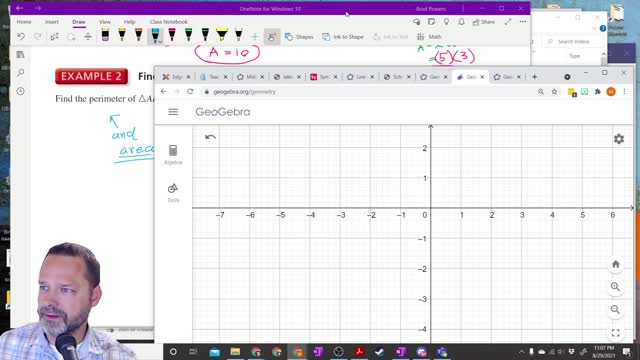The image size is (640, 360).
Task: Reload the GeoGebra page in Chrome
Action: point(190,91)
